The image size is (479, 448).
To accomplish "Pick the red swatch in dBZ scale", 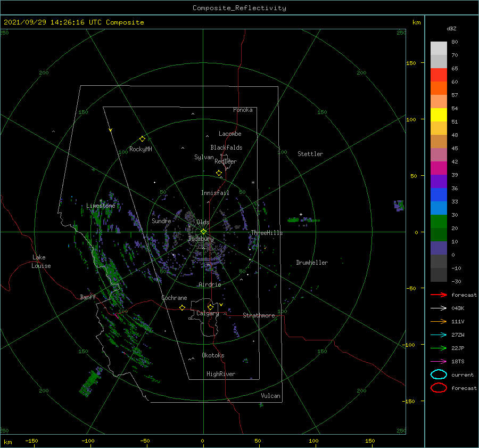I will pos(439,75).
